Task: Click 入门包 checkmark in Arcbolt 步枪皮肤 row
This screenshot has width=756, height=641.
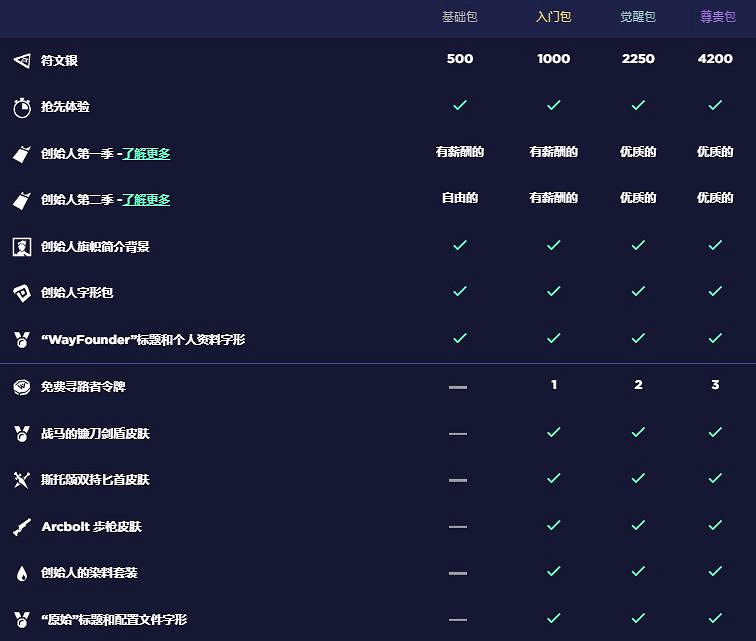Action: point(553,525)
